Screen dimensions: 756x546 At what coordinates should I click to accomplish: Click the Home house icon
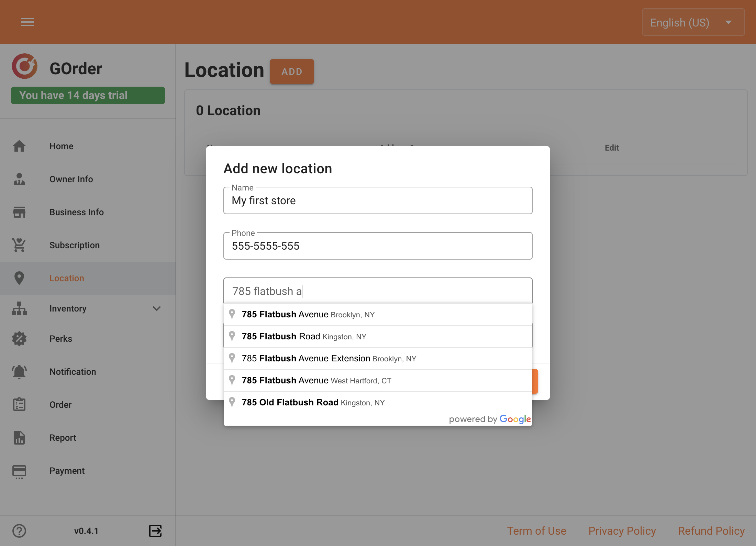(x=19, y=146)
